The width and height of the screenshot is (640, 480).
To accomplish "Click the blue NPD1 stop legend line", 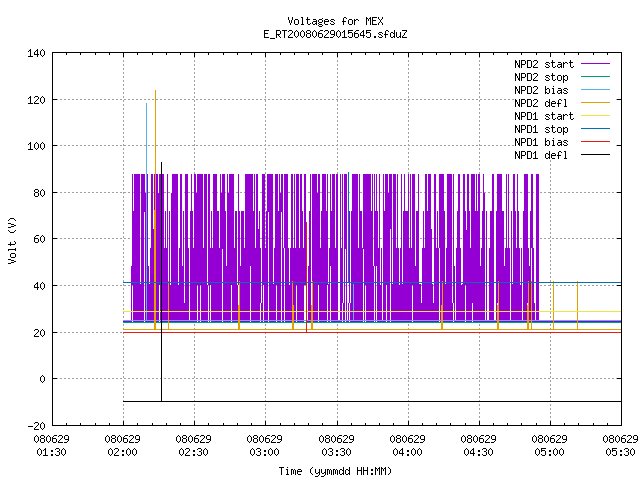I will [596, 129].
